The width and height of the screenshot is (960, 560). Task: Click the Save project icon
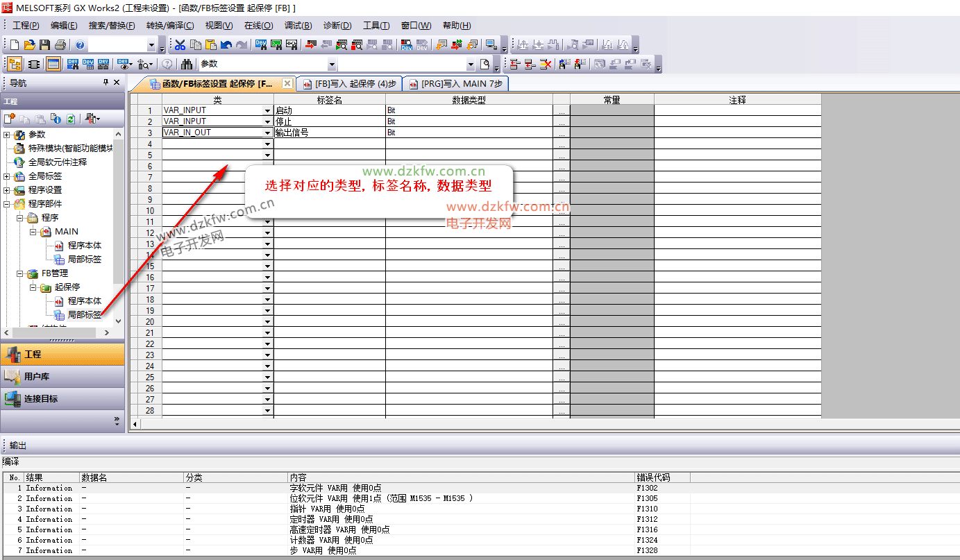44,45
